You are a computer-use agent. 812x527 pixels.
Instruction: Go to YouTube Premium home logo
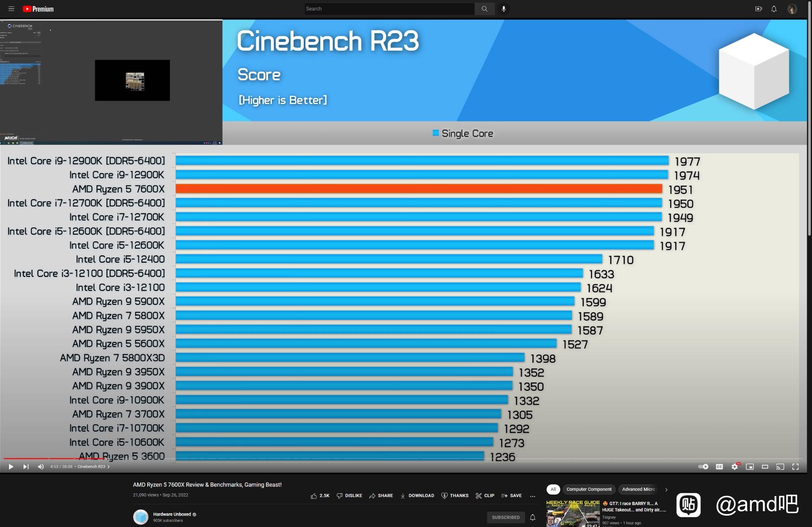click(x=38, y=9)
